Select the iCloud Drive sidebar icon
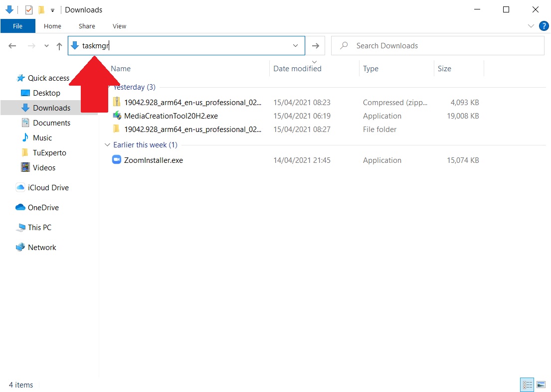The height and width of the screenshot is (392, 551). (20, 188)
